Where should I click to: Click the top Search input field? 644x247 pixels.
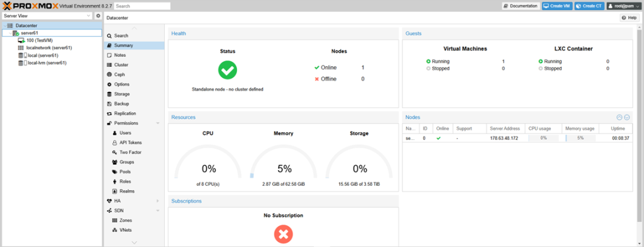pyautogui.click(x=142, y=6)
